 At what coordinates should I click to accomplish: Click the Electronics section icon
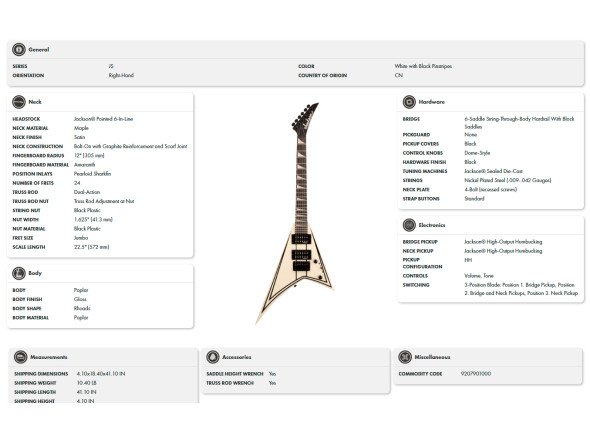coord(409,225)
